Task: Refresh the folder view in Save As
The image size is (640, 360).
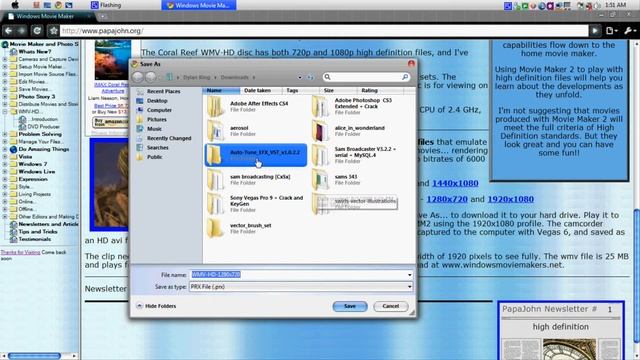Action: (x=311, y=77)
